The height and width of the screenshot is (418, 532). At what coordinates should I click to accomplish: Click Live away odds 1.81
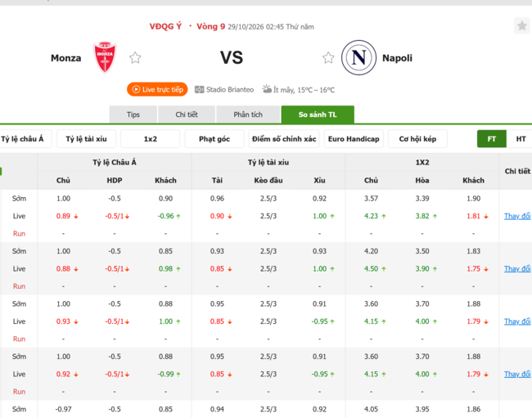(x=473, y=216)
